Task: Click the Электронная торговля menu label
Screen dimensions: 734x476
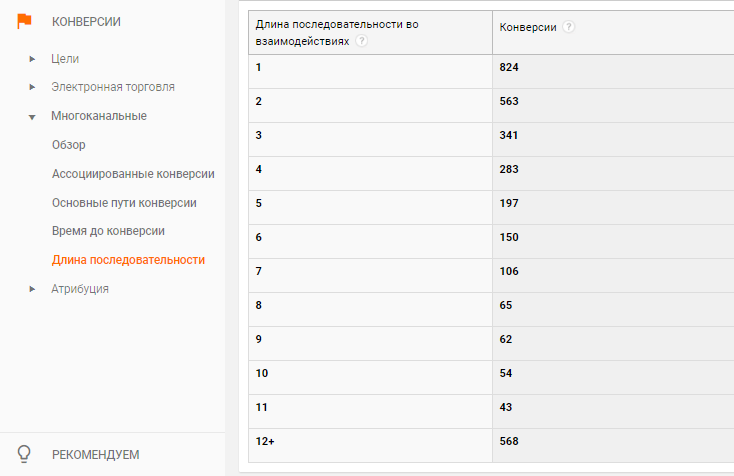Action: click(113, 87)
